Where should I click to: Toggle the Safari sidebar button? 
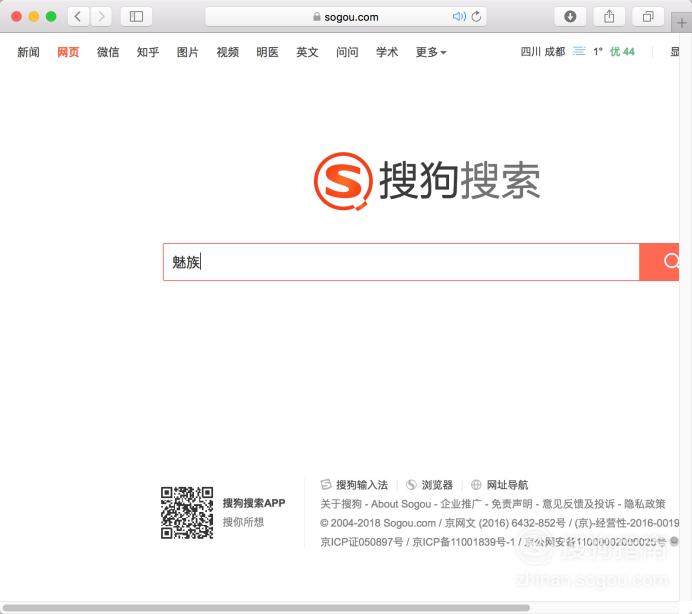tap(136, 17)
